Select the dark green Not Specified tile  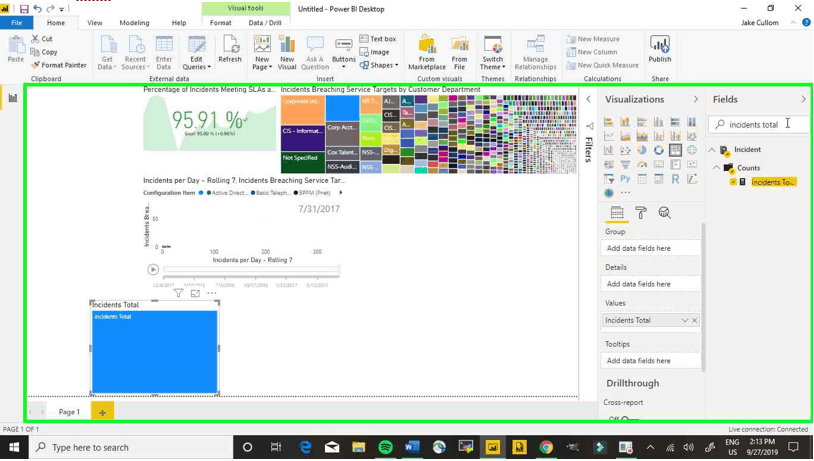[303, 162]
